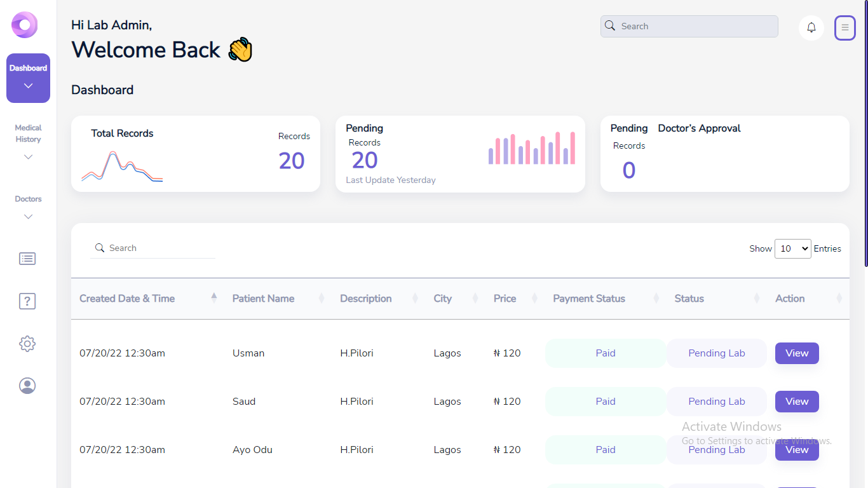Open the user profile icon

27,386
